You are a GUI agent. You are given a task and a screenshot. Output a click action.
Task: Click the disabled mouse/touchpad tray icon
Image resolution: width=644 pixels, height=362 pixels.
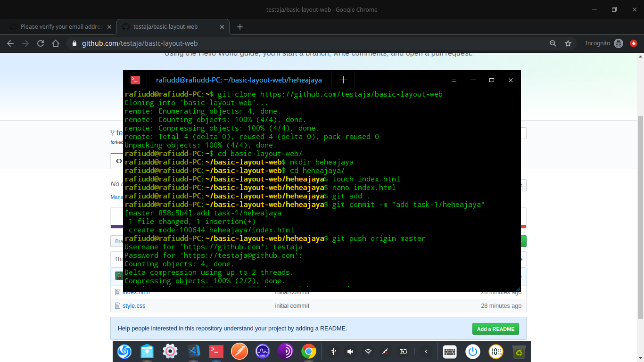click(x=385, y=351)
